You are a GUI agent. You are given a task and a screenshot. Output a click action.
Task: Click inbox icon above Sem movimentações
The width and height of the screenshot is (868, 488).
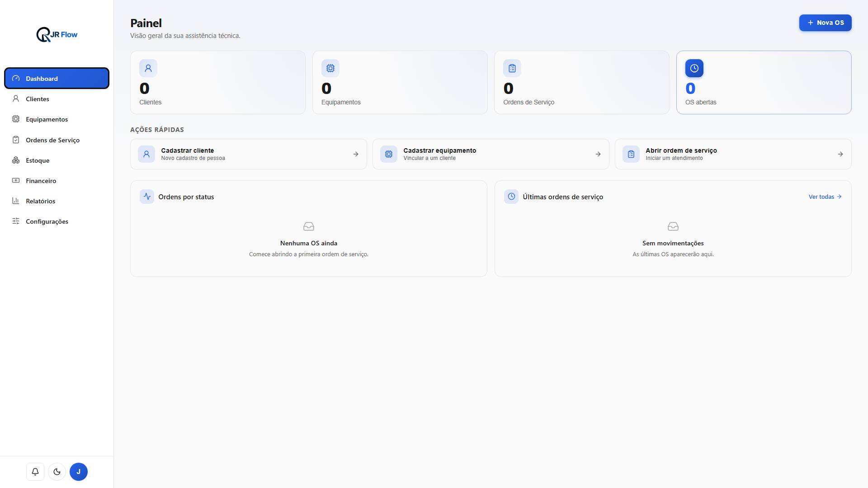(x=673, y=226)
